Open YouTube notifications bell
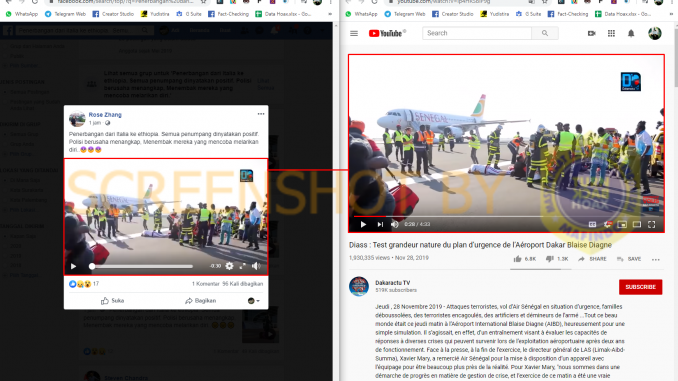The width and height of the screenshot is (678, 381). (x=631, y=33)
